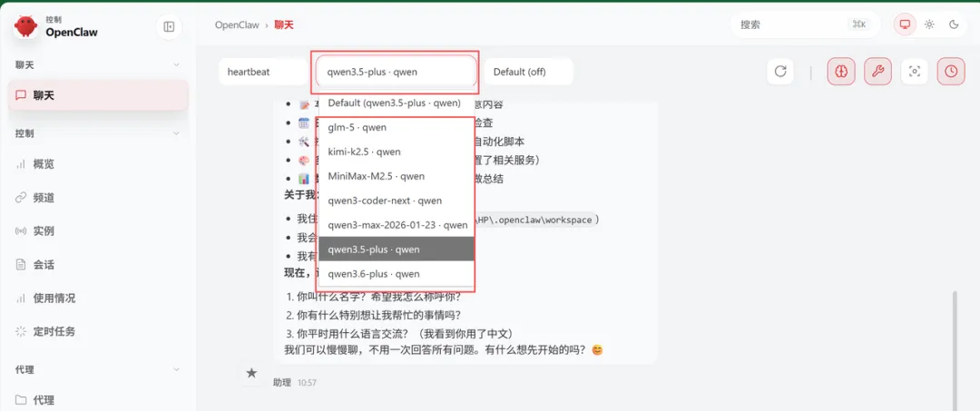Toggle the wrench tools icon button

point(877,72)
